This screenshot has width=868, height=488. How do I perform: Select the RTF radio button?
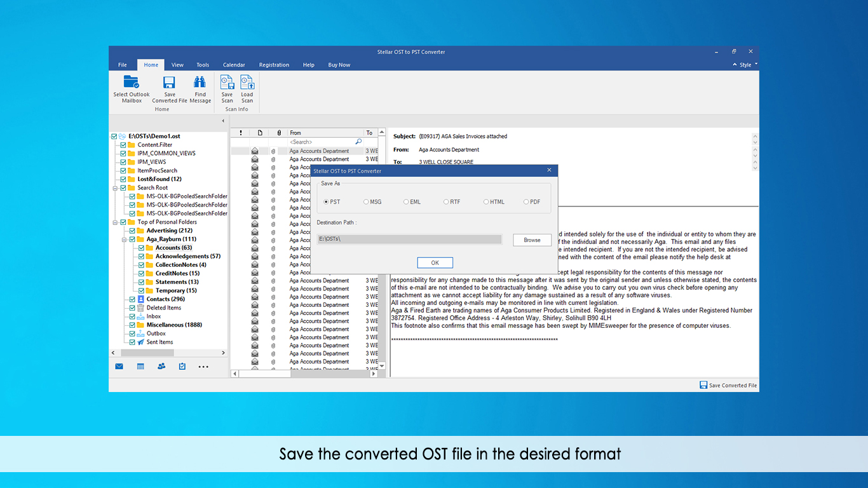[446, 202]
